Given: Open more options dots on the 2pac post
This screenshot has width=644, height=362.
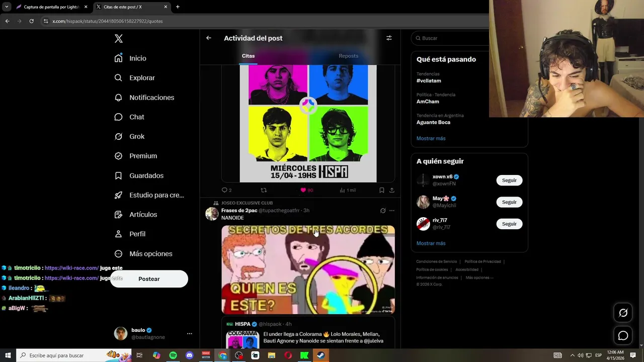Looking at the screenshot, I should [392, 211].
